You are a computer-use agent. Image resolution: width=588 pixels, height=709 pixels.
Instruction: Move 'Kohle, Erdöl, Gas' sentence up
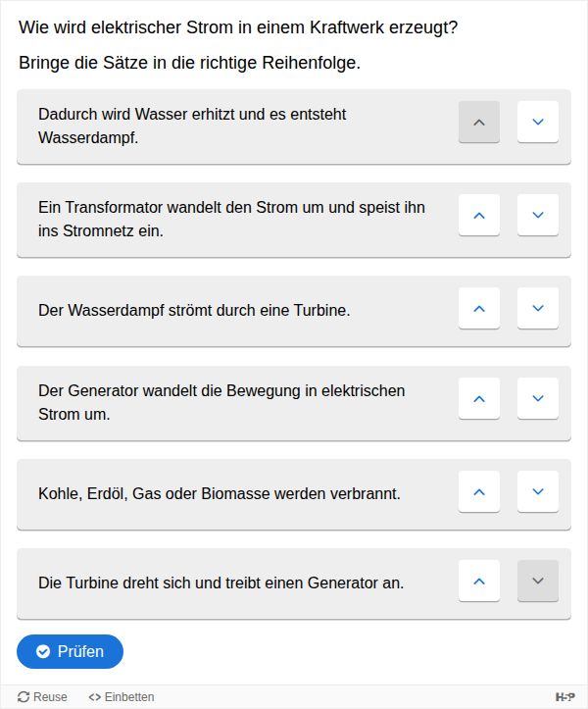(479, 491)
